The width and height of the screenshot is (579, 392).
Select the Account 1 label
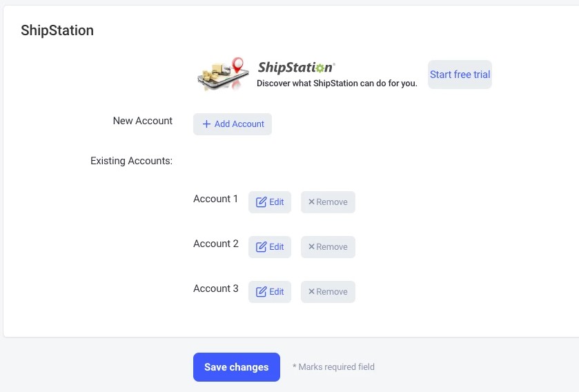(215, 199)
